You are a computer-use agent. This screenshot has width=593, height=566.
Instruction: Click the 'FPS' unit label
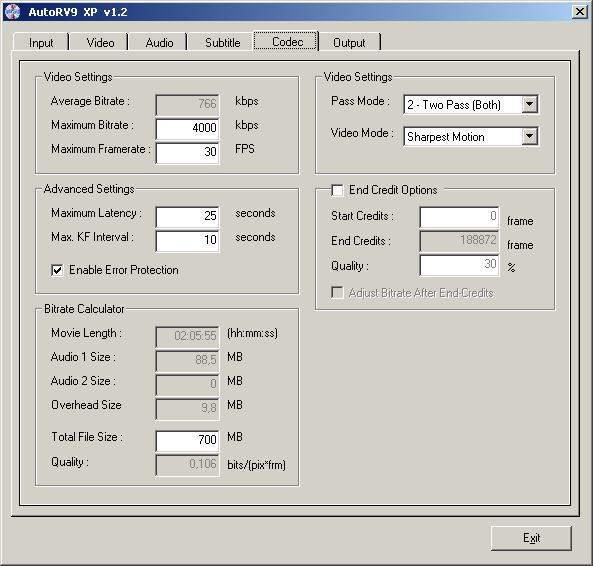coord(245,149)
